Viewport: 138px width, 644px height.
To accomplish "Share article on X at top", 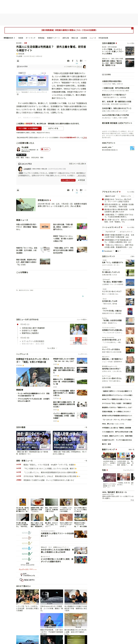I will [x=77, y=61].
